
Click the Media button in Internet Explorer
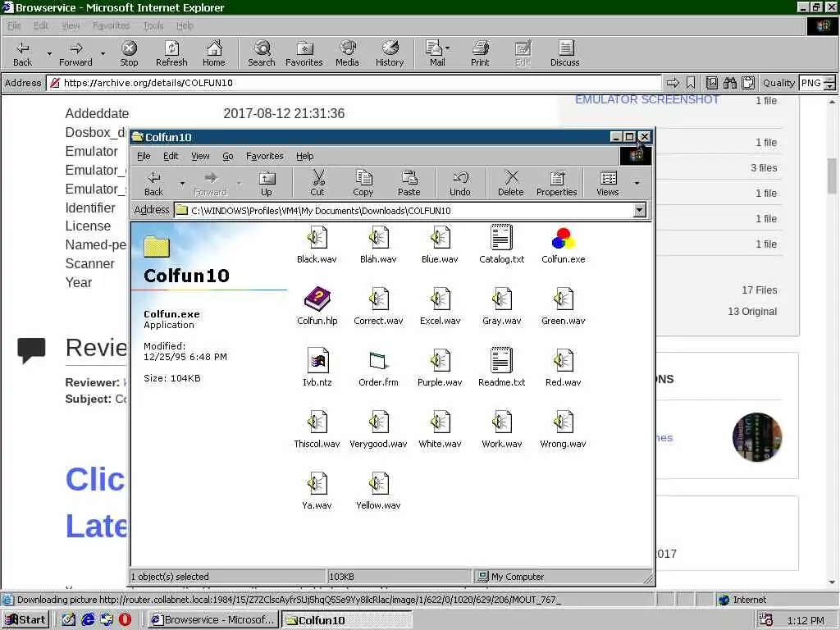[347, 53]
